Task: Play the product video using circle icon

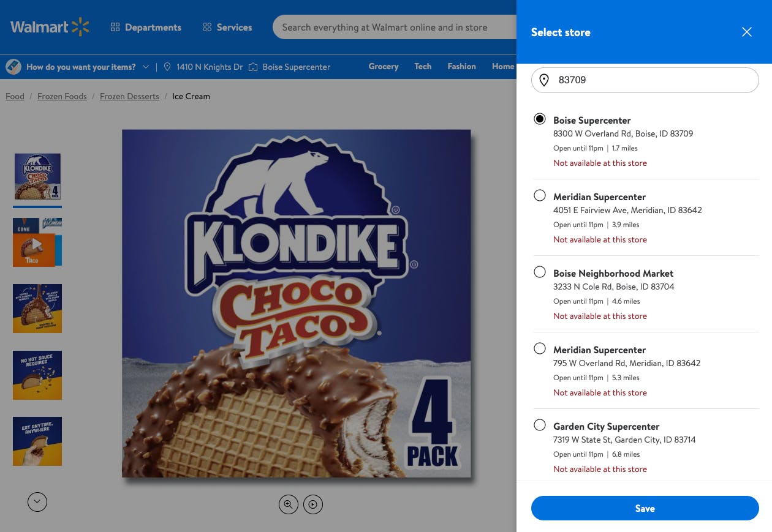Action: pos(313,504)
